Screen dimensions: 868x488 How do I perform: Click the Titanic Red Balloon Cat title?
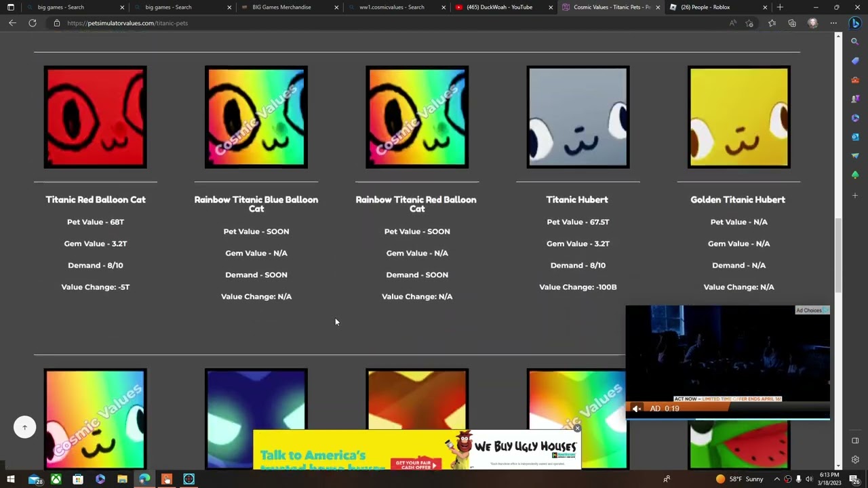tap(96, 200)
